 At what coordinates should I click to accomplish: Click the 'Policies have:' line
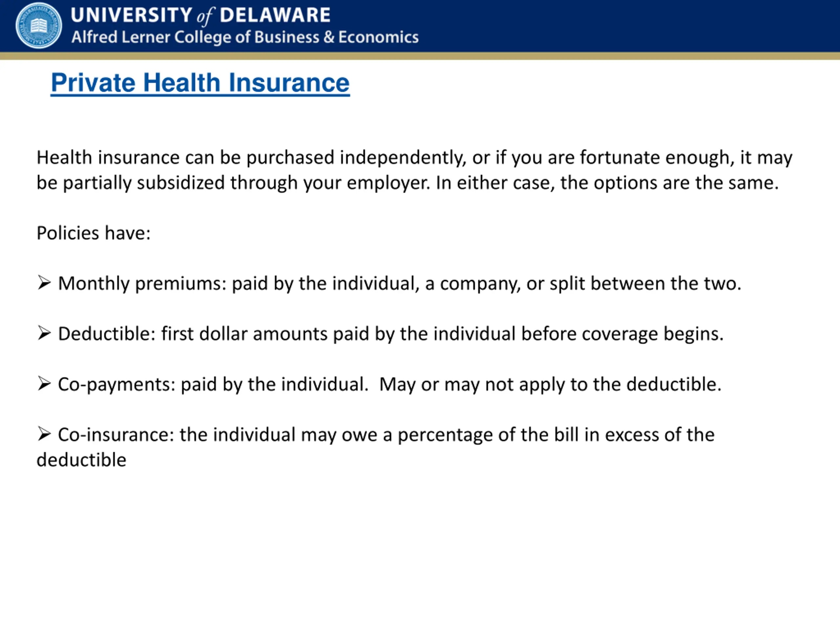pyautogui.click(x=94, y=233)
